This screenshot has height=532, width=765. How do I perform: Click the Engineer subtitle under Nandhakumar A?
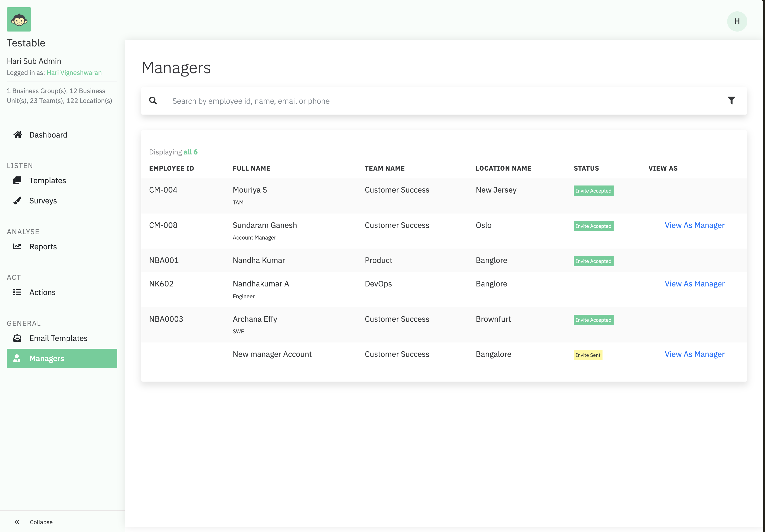click(243, 297)
